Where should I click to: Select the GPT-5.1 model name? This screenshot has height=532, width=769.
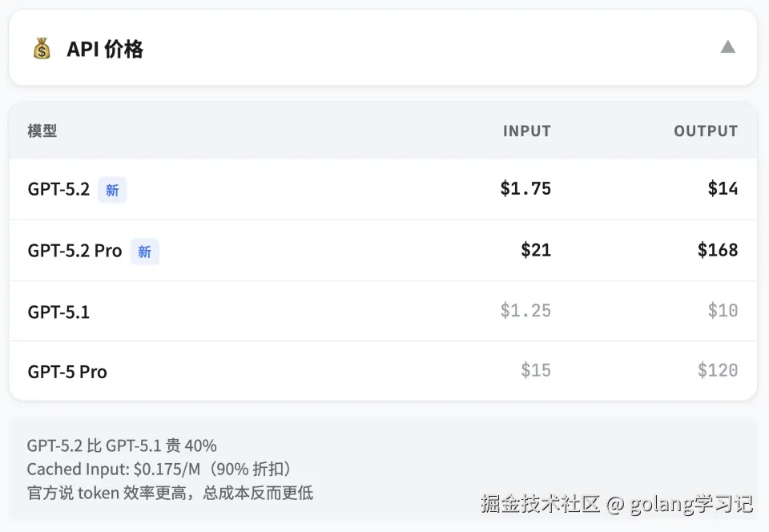pyautogui.click(x=58, y=312)
